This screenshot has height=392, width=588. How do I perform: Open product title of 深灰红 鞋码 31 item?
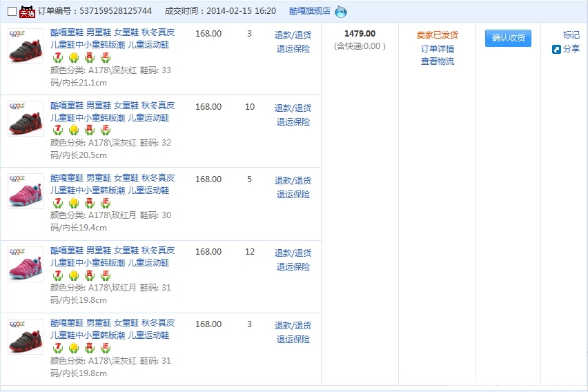point(112,329)
